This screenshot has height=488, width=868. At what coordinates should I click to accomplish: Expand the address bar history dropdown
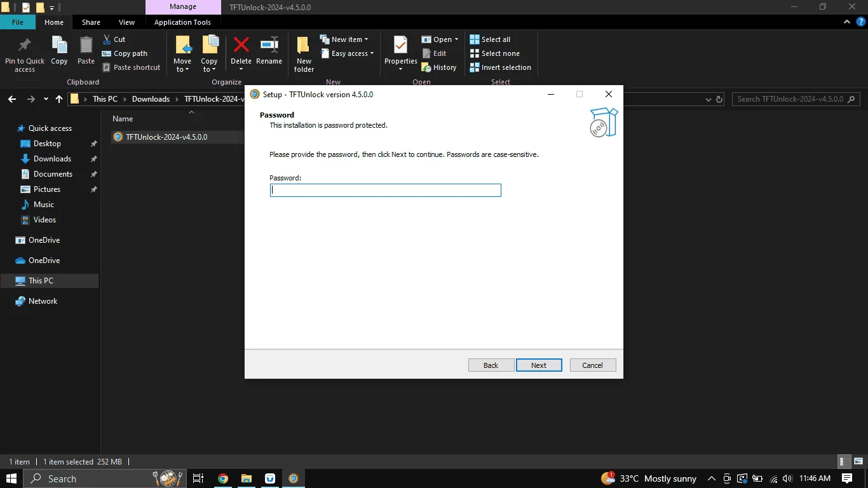pyautogui.click(x=709, y=99)
